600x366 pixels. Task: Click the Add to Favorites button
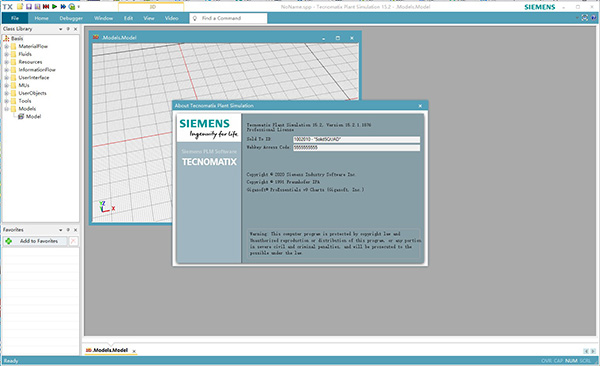click(35, 241)
